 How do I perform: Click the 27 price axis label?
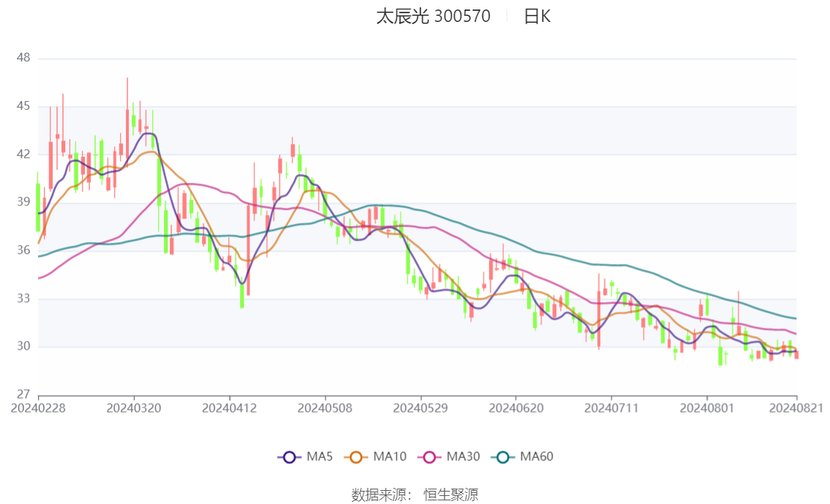[23, 394]
